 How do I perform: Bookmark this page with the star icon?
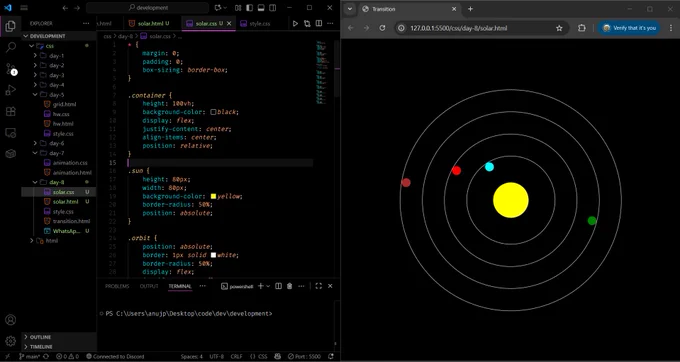(x=559, y=28)
